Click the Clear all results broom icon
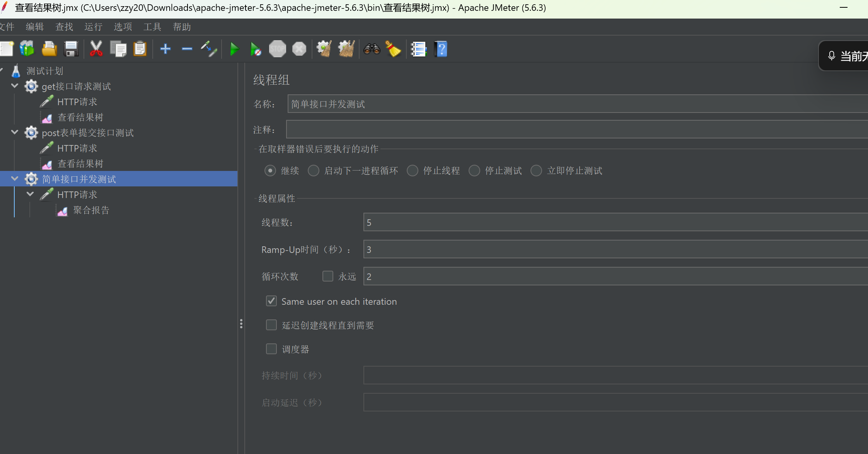The width and height of the screenshot is (868, 454). (393, 48)
